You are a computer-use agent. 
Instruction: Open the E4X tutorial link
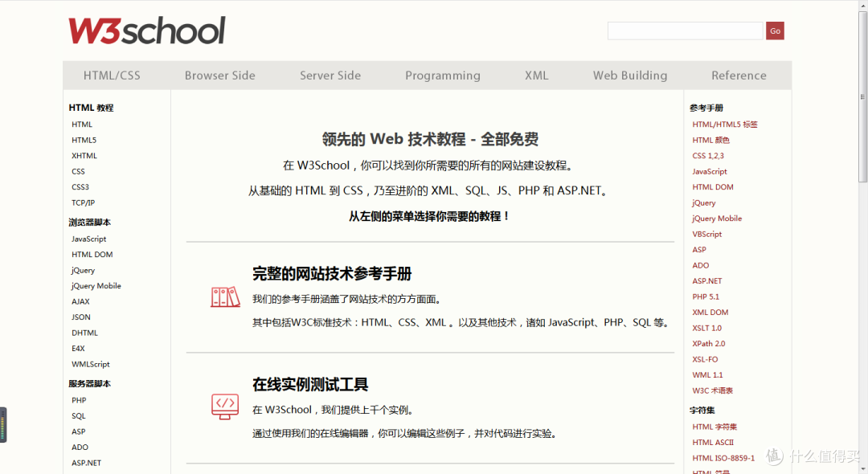click(78, 349)
